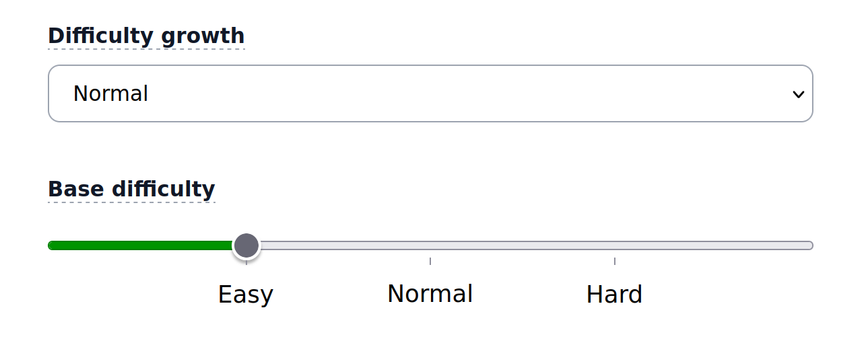The image size is (868, 347).
Task: Click the "Base difficulty" label
Action: coord(131,189)
